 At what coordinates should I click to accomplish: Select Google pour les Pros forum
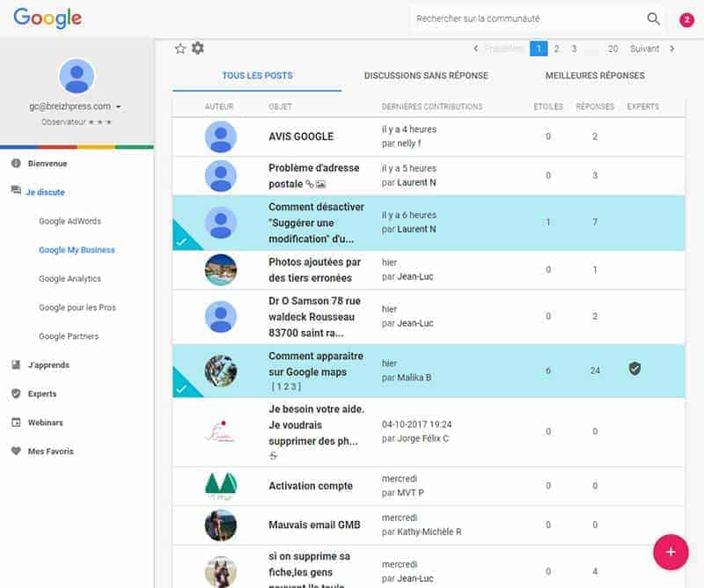point(77,307)
